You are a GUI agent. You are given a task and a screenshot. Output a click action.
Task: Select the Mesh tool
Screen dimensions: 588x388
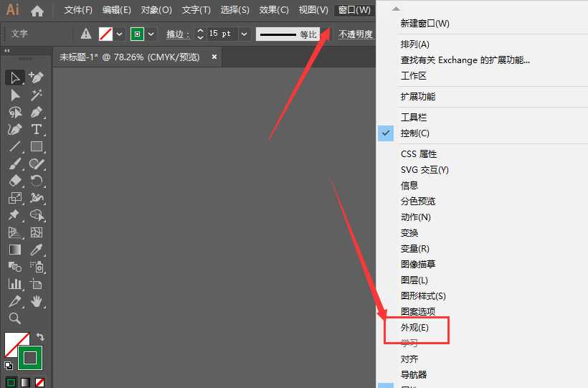pyautogui.click(x=37, y=232)
